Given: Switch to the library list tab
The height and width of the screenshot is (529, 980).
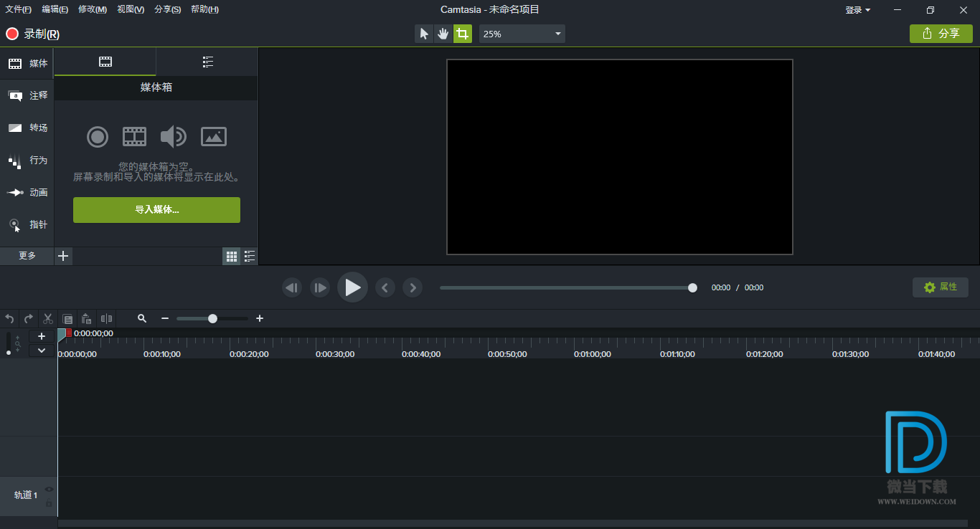Looking at the screenshot, I should click(207, 62).
